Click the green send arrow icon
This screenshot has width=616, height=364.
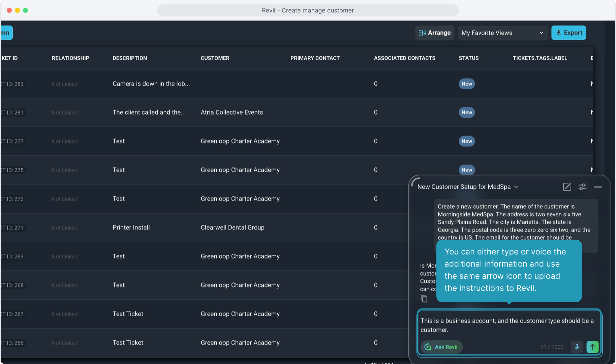pos(592,347)
